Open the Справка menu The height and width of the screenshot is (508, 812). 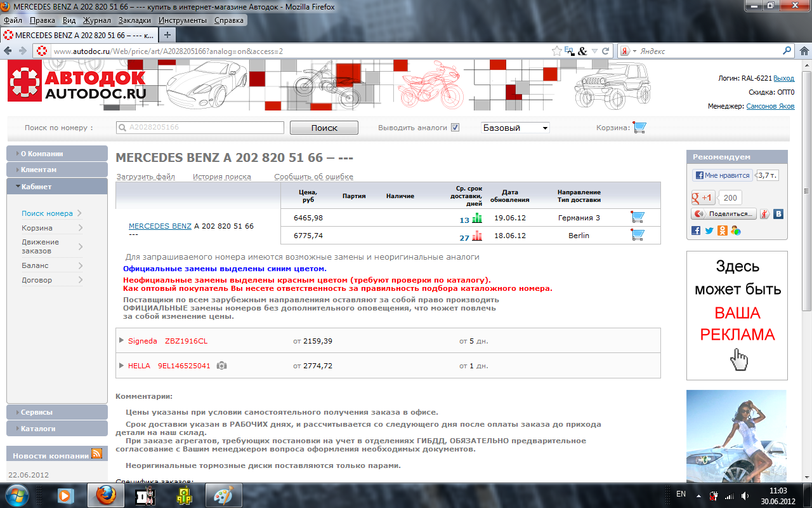coord(229,20)
